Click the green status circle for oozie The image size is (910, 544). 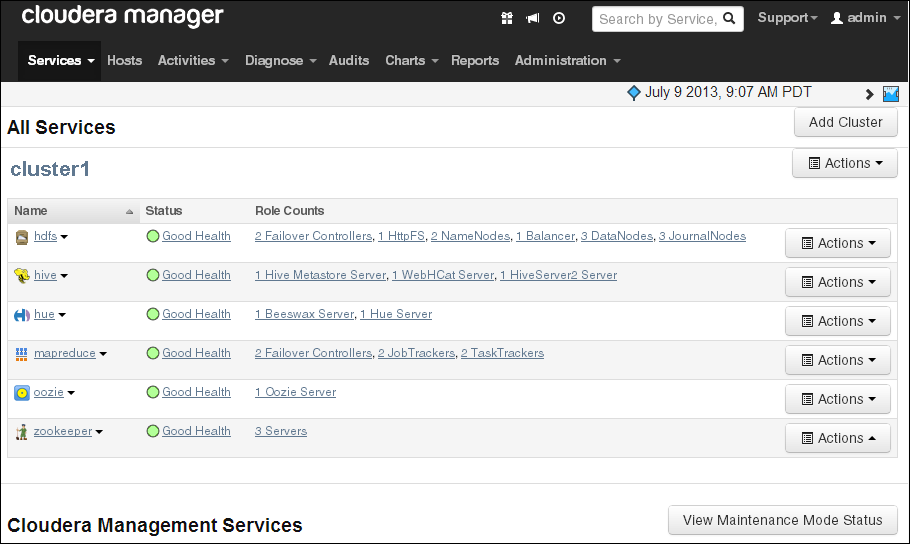click(153, 392)
